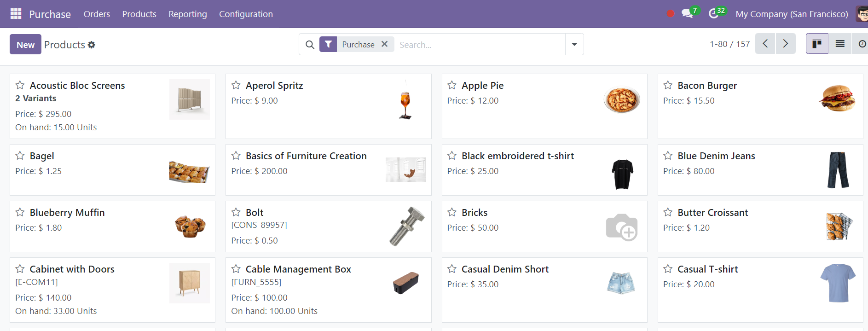Open Black embroidered t-shirt image
The height and width of the screenshot is (331, 868).
tap(622, 174)
